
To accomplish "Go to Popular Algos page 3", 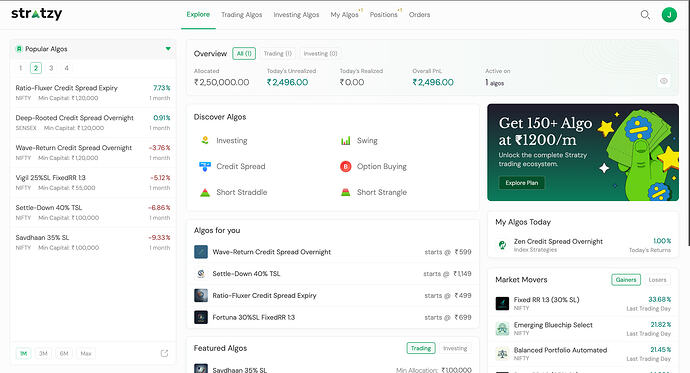I will 51,68.
